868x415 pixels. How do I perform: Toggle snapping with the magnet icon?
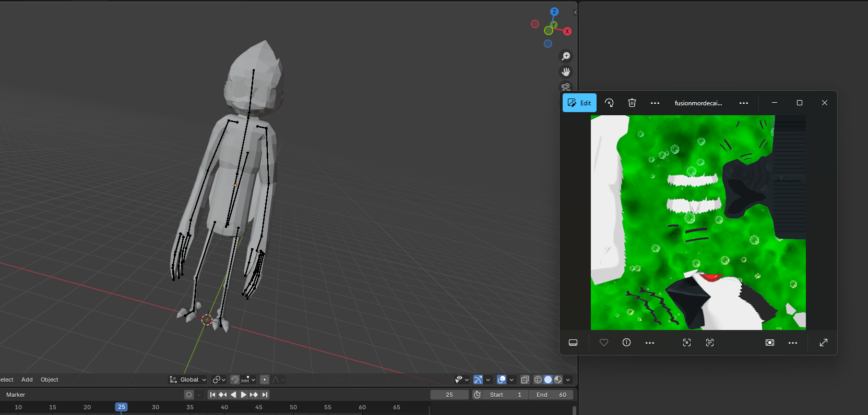pos(235,380)
